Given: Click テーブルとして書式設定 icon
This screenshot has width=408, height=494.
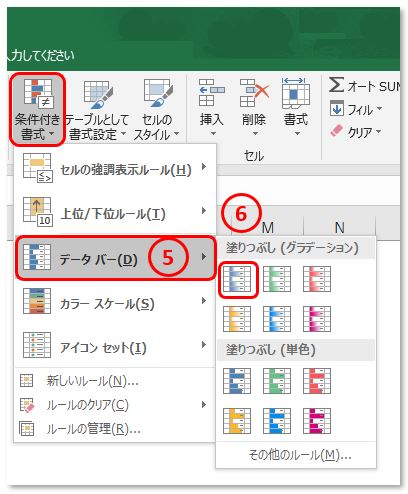Looking at the screenshot, I should tap(98, 94).
